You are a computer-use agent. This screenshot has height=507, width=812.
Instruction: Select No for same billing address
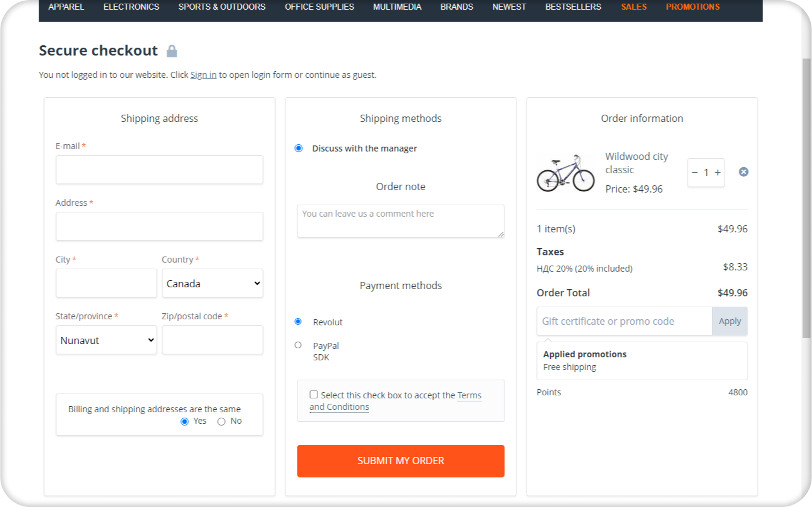[x=221, y=421]
